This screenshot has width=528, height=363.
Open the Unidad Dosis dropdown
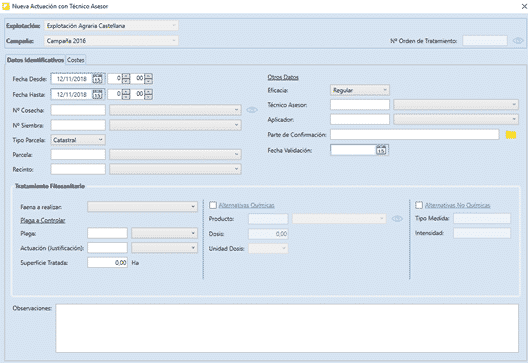(268, 249)
